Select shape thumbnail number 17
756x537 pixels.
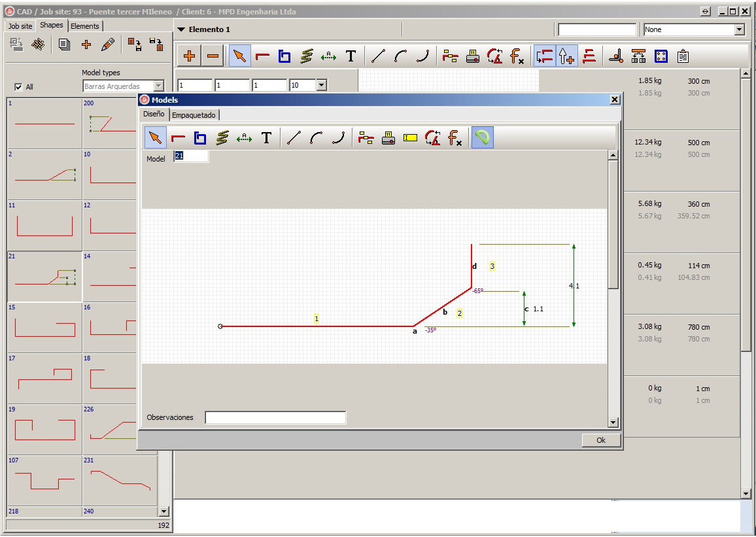(44, 379)
